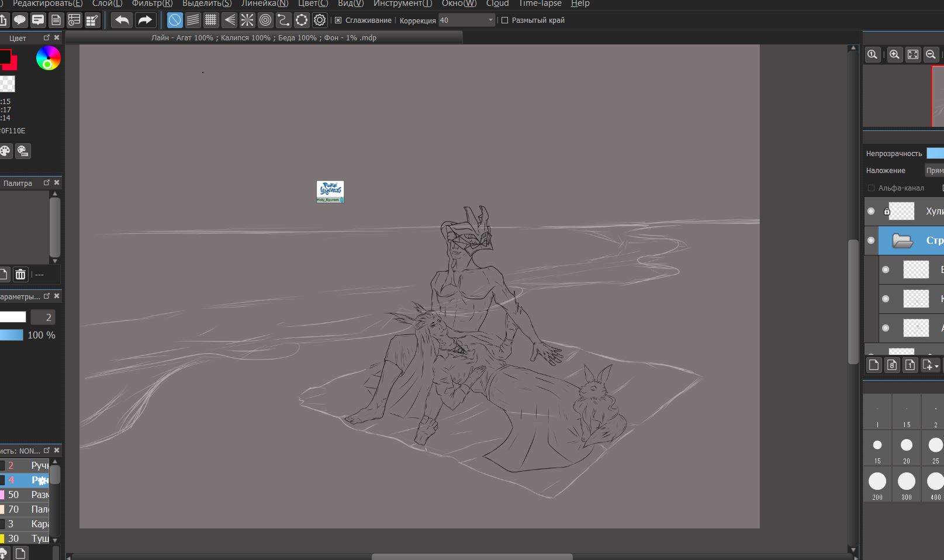Turn snap off using the crossed-circle icon
944x560 pixels.
(x=175, y=20)
